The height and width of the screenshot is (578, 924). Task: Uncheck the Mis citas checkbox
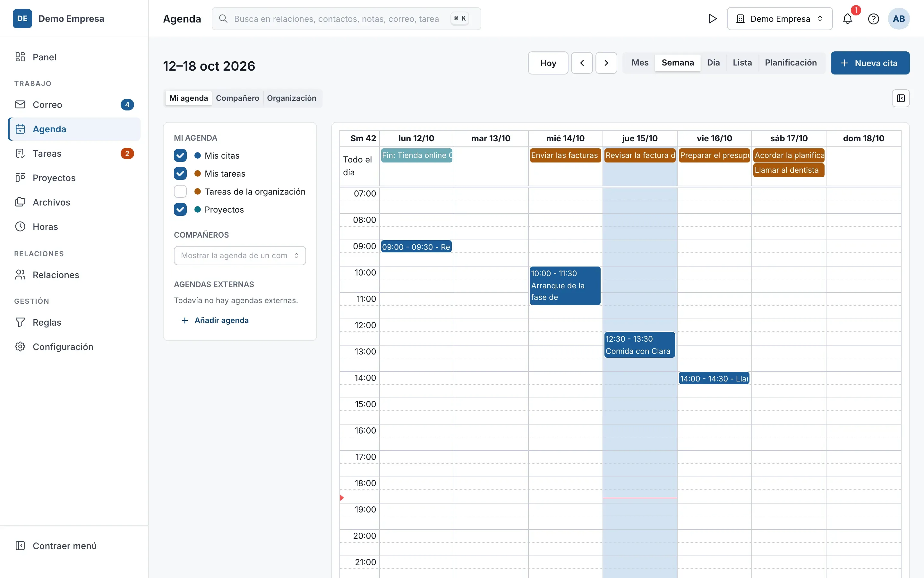pos(180,156)
